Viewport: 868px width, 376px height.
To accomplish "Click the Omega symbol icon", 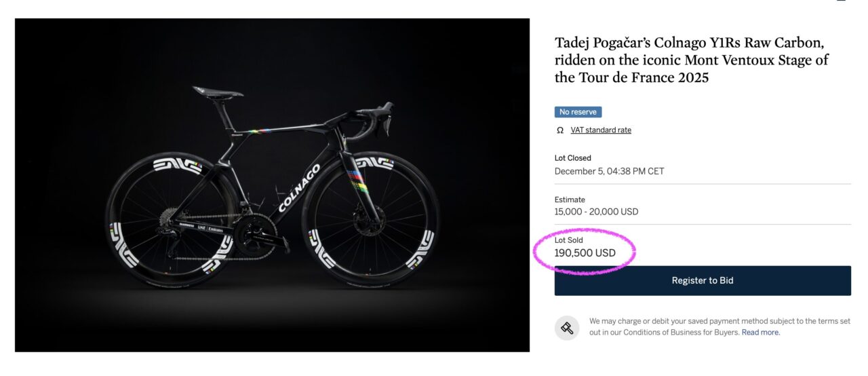I will (x=560, y=130).
